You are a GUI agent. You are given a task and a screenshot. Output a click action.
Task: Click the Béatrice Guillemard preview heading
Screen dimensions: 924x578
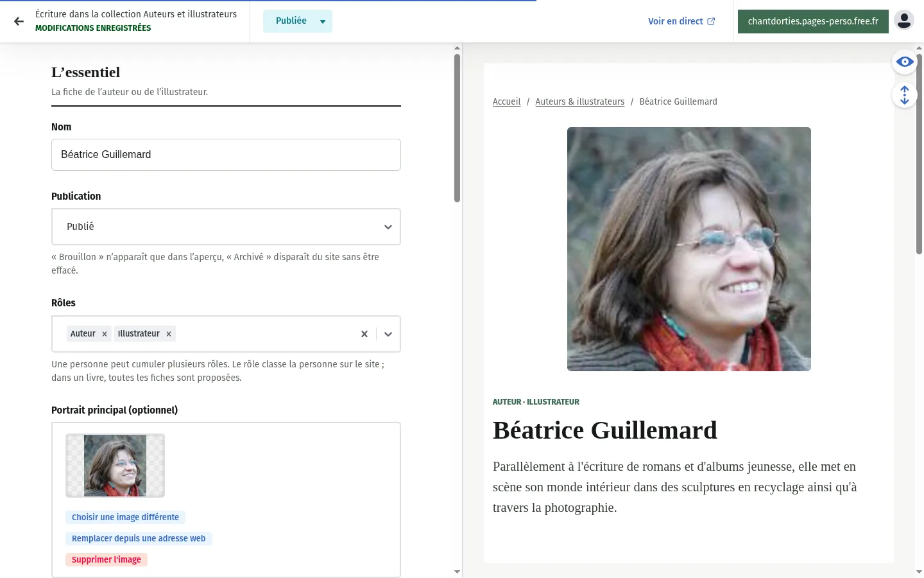click(605, 430)
